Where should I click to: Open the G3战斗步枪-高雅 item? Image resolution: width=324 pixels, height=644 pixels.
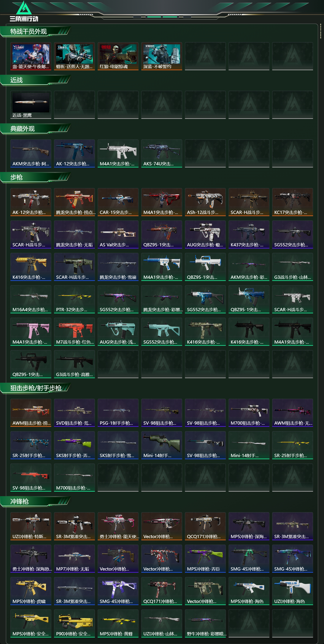[75, 364]
